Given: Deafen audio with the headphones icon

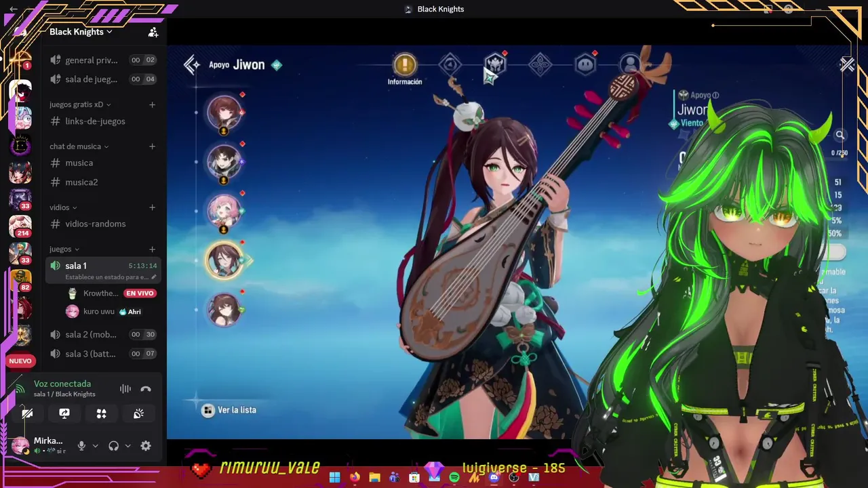Looking at the screenshot, I should [x=113, y=446].
